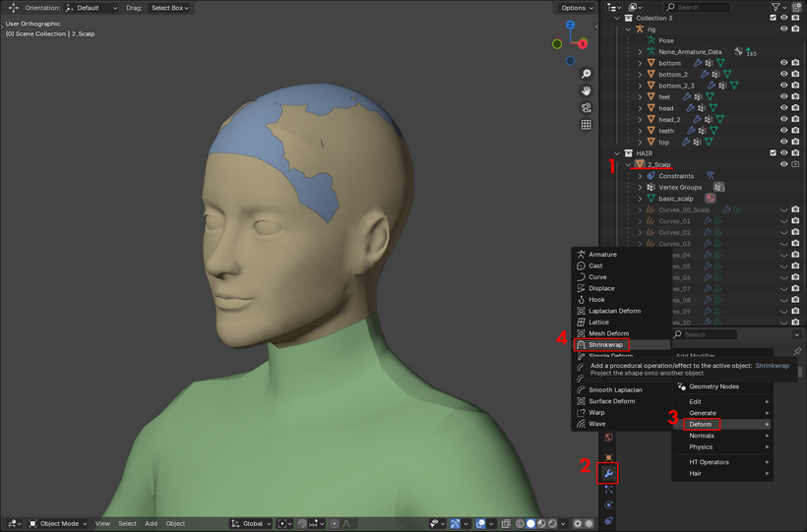Screen dimensions: 807x532
Task: Open the outliner filter funnel icon
Action: point(776,7)
